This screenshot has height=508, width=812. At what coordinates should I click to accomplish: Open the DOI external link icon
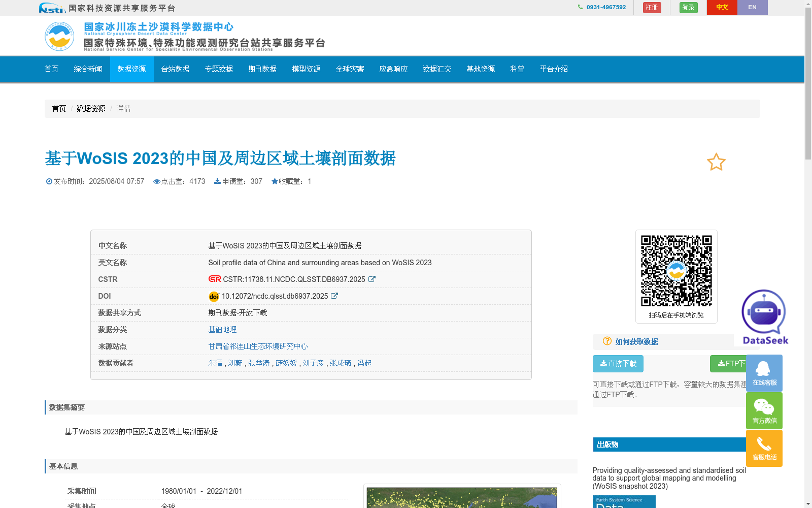pyautogui.click(x=334, y=296)
